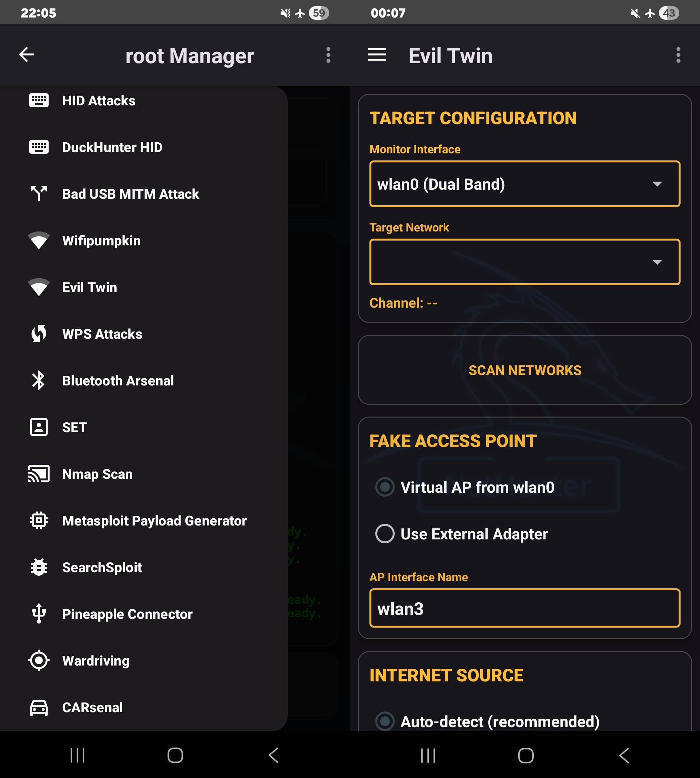Open the Pineapple Connector menu entry
The width and height of the screenshot is (700, 778).
coord(144,614)
